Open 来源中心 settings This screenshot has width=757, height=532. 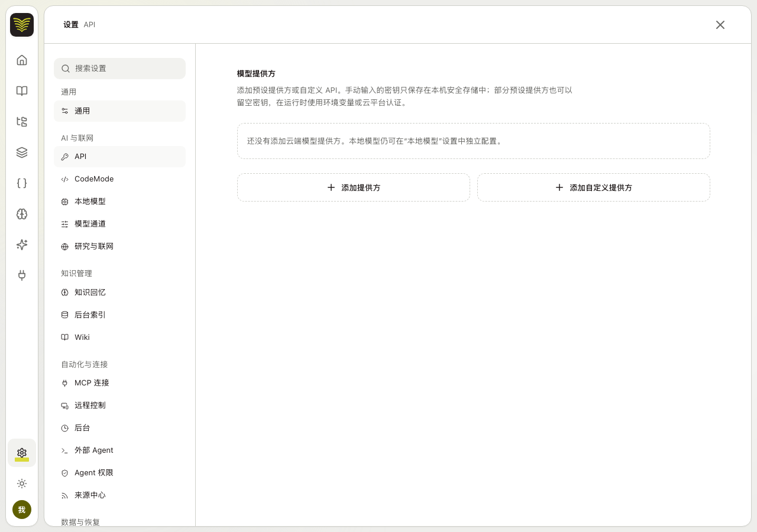pyautogui.click(x=119, y=495)
